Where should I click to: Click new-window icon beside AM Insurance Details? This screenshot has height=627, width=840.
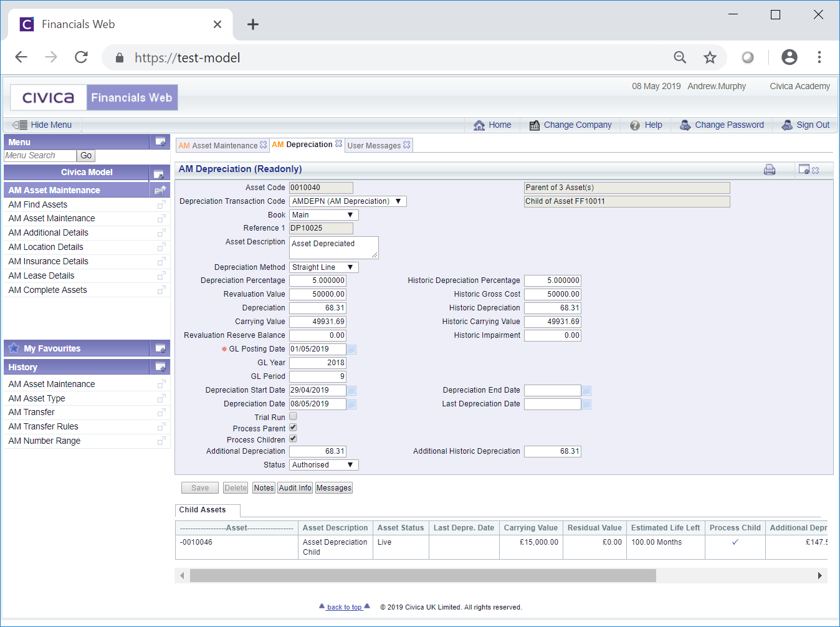(161, 262)
